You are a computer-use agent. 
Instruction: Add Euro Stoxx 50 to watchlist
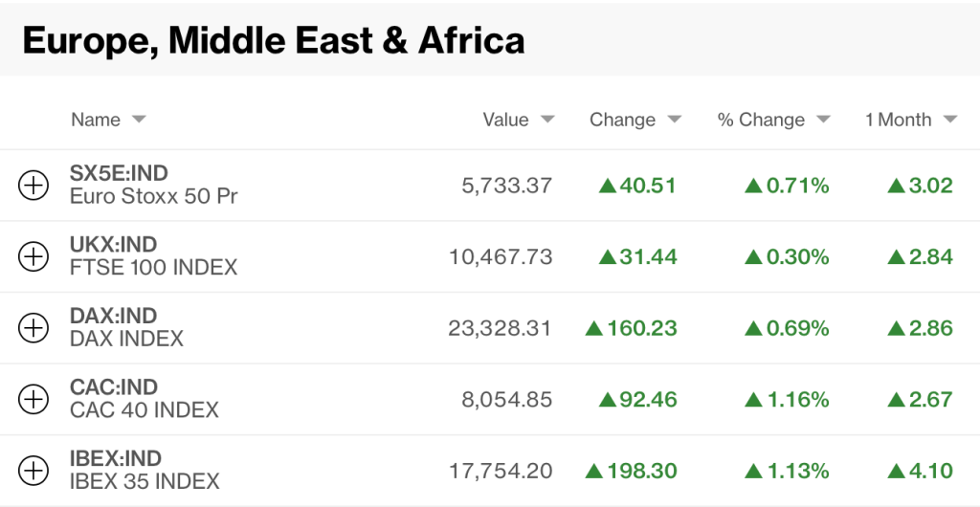[33, 185]
